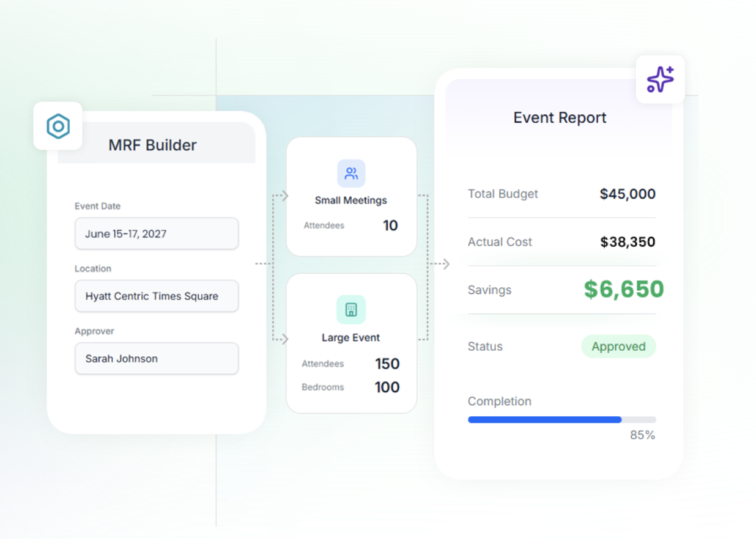
Task: Click the Approver label
Action: (x=95, y=331)
